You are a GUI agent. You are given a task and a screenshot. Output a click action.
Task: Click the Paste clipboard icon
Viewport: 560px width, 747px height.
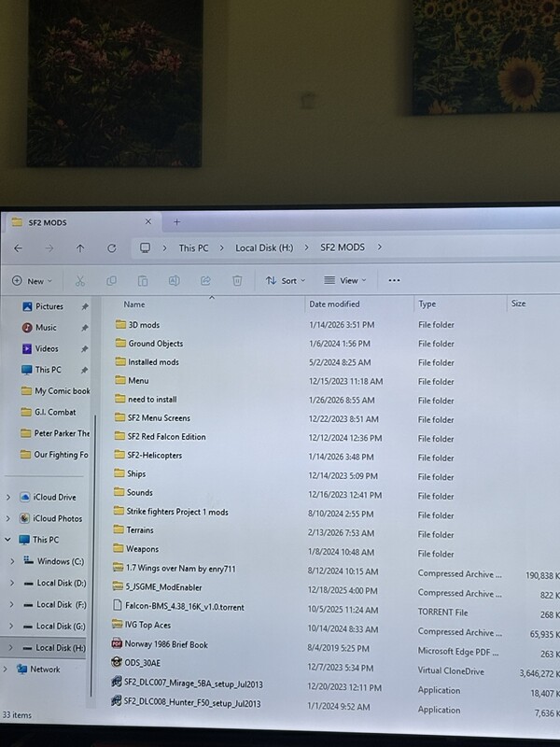pyautogui.click(x=143, y=281)
